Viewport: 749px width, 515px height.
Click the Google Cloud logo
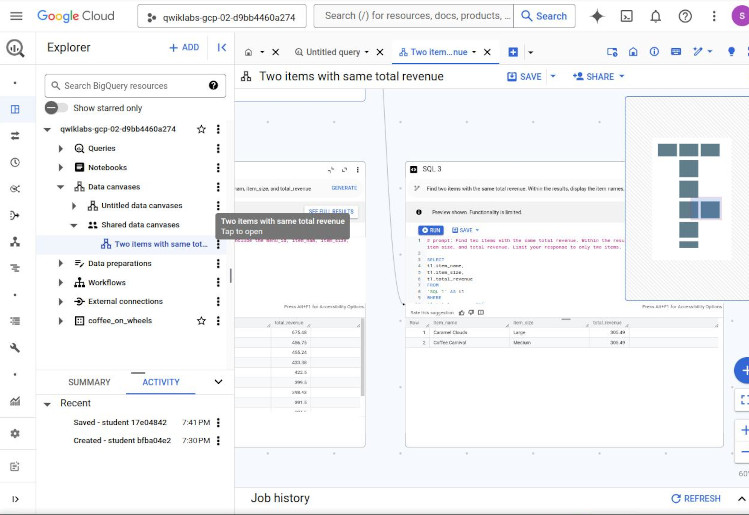(75, 16)
